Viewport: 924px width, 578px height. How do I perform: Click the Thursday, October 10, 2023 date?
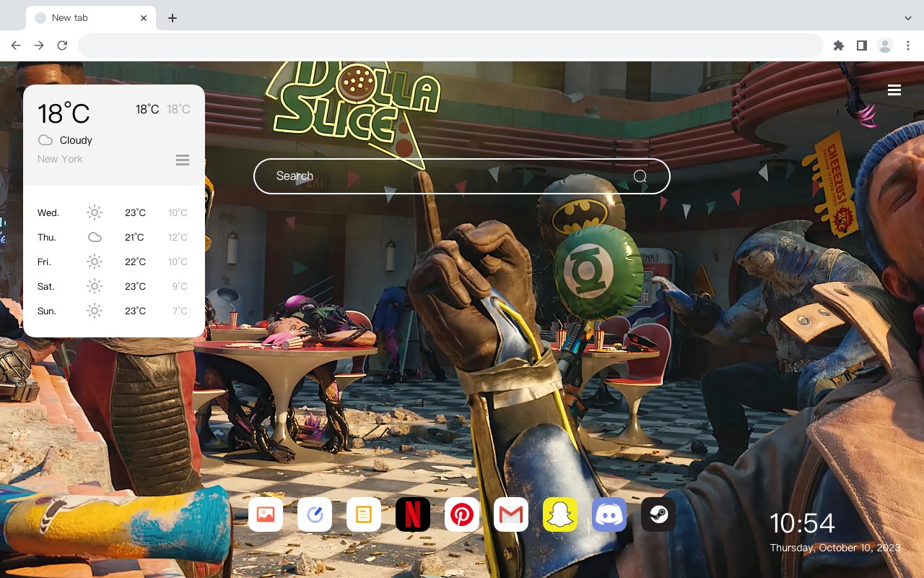point(835,548)
